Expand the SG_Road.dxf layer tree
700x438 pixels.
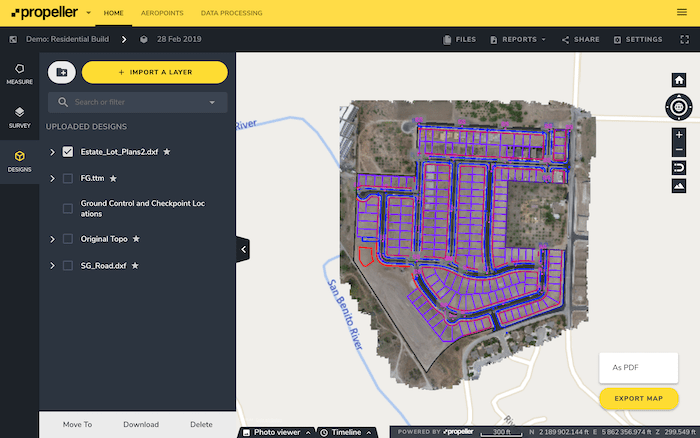pyautogui.click(x=52, y=266)
